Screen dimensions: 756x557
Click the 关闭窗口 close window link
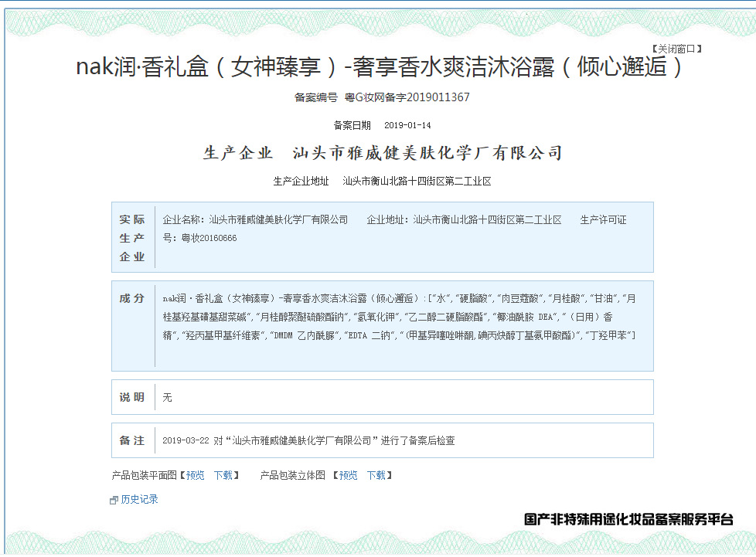[x=677, y=49]
